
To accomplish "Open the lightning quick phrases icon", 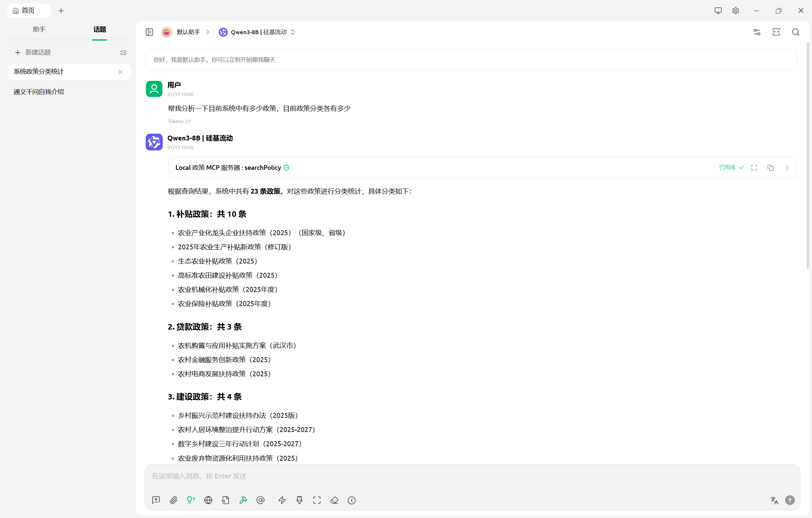I will pyautogui.click(x=282, y=500).
